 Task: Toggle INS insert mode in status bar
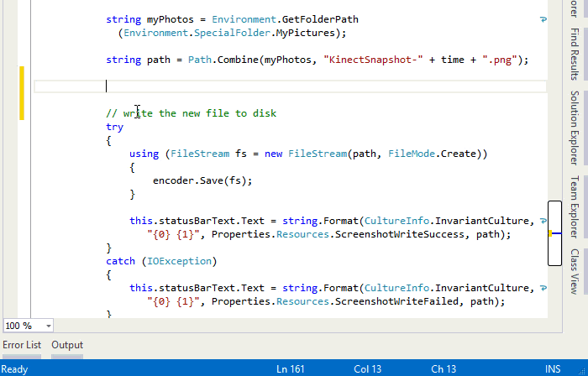point(553,369)
